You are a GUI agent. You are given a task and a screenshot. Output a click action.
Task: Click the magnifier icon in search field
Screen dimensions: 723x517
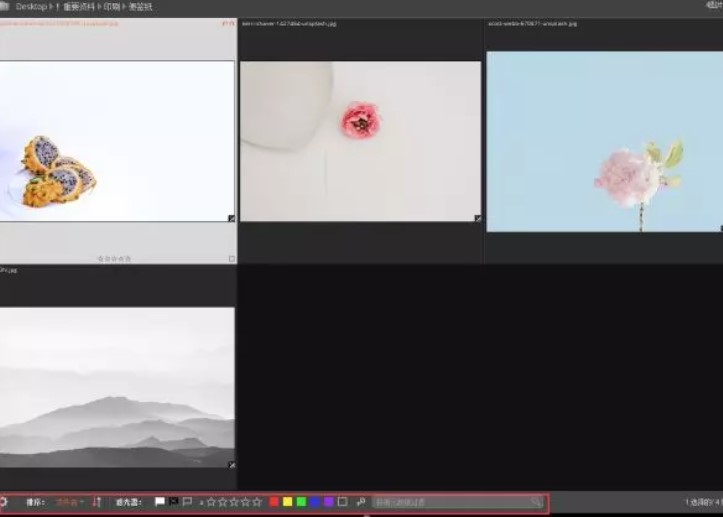[x=536, y=501]
